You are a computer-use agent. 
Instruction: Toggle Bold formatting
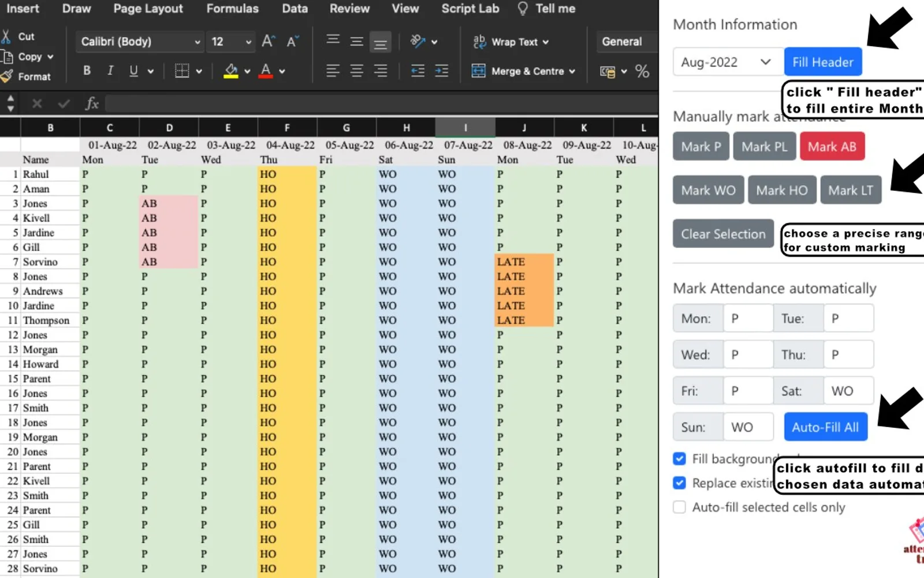87,71
